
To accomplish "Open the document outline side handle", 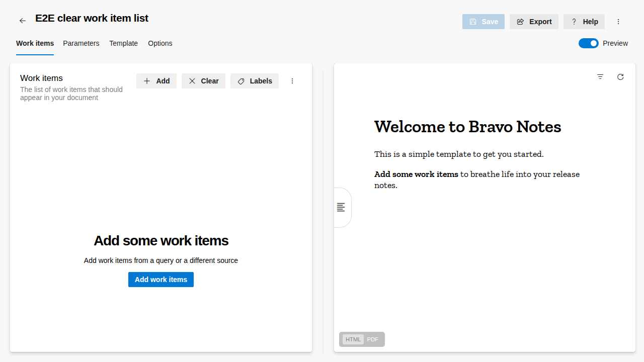I will [x=341, y=207].
